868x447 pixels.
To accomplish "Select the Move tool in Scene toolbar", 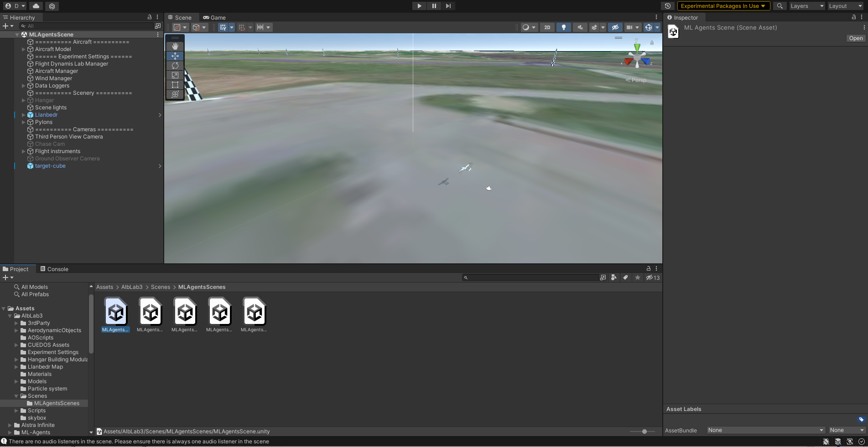I will [175, 56].
